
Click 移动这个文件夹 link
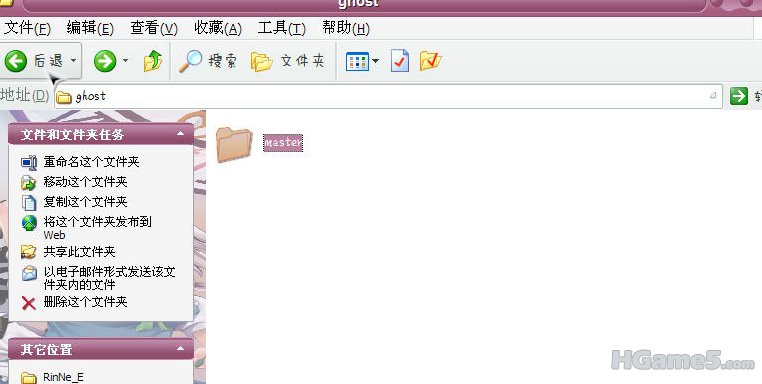86,182
